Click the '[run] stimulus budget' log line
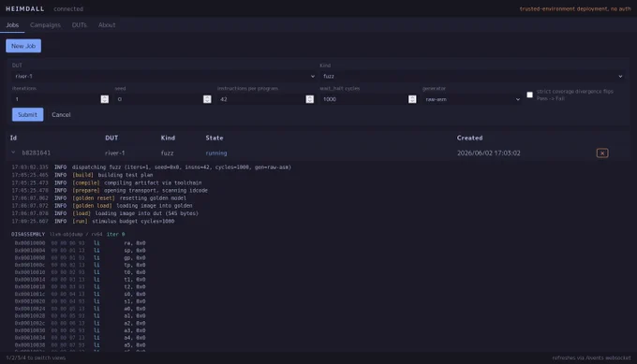Screen dimensions: 637x364 [x=93, y=221]
